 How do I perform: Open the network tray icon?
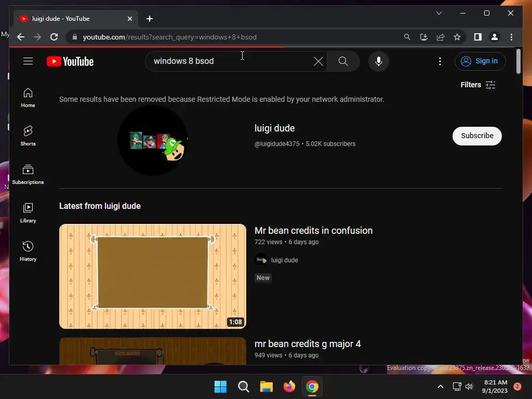[x=457, y=387]
